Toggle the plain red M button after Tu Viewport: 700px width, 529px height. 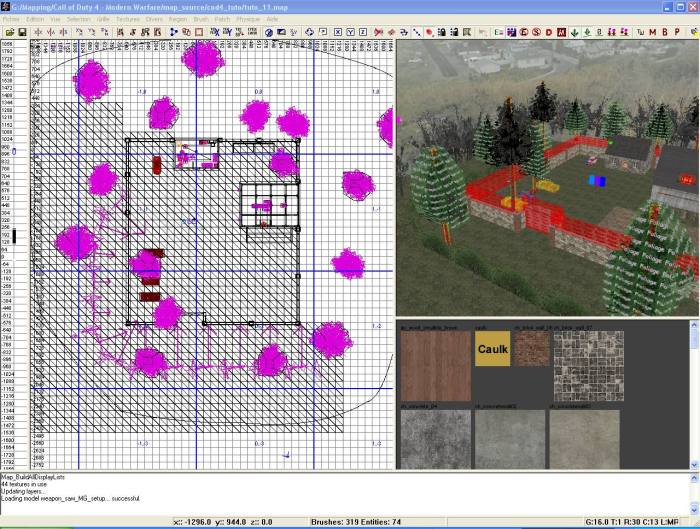[653, 32]
